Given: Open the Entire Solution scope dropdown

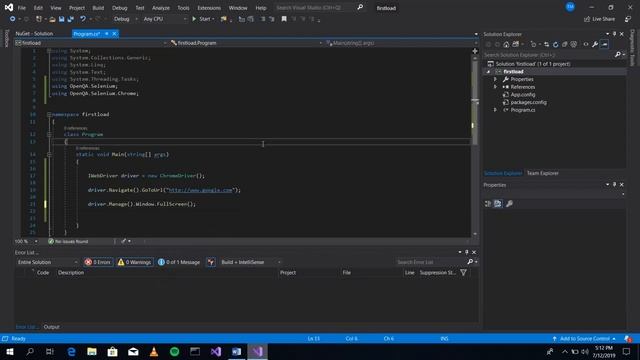Looking at the screenshot, I should tap(47, 262).
